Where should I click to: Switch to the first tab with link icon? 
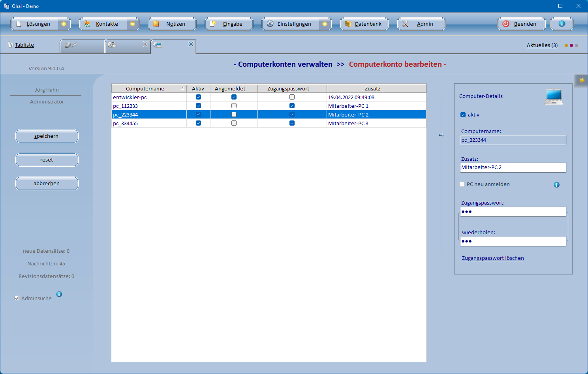pyautogui.click(x=82, y=46)
